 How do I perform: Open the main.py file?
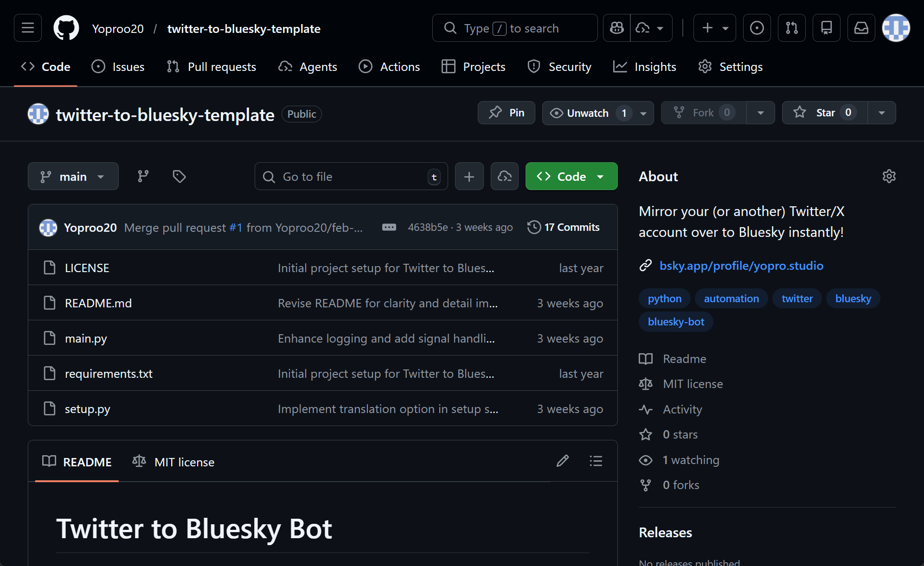(x=85, y=338)
